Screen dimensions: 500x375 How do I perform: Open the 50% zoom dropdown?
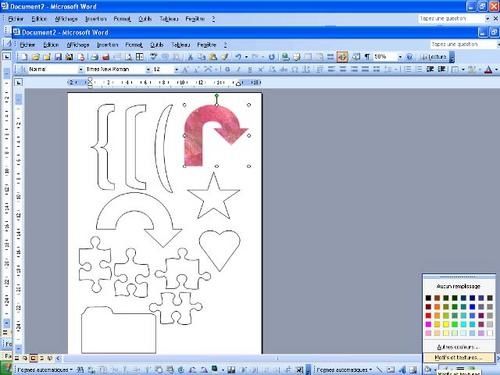pyautogui.click(x=400, y=57)
